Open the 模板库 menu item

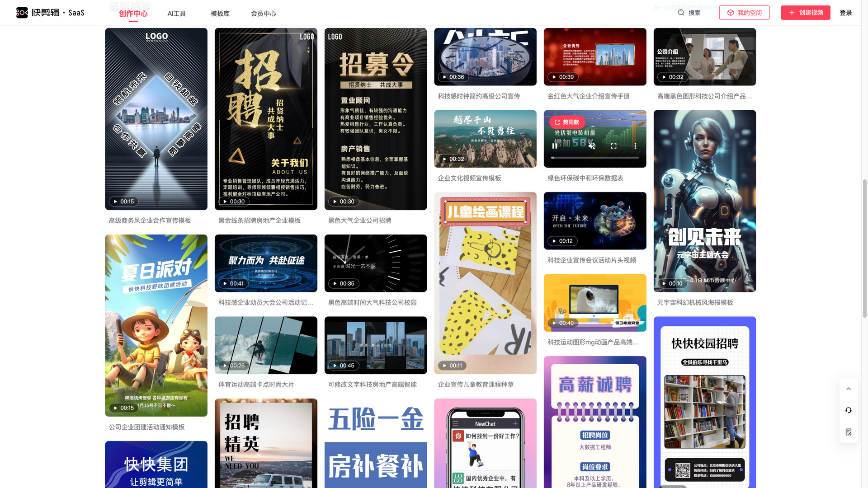[x=220, y=14]
